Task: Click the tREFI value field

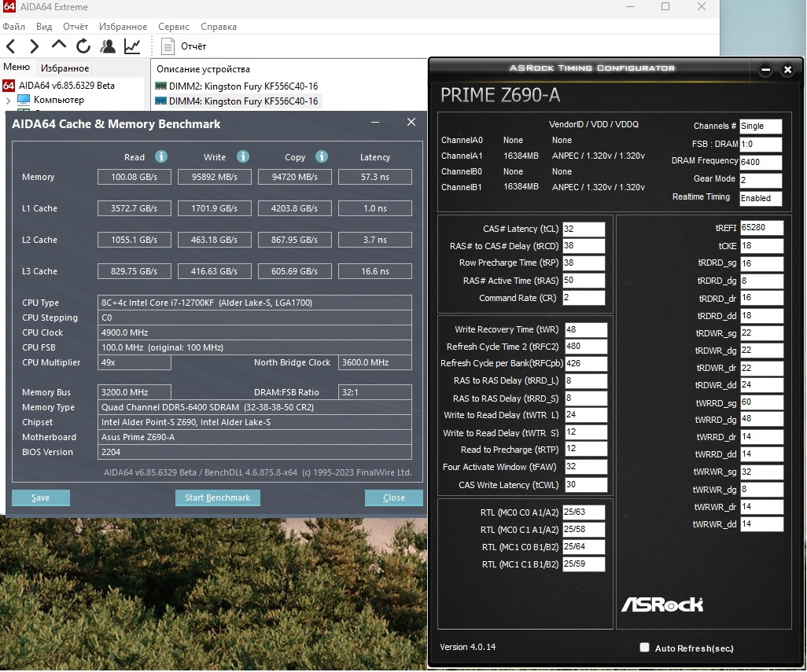Action: (761, 228)
